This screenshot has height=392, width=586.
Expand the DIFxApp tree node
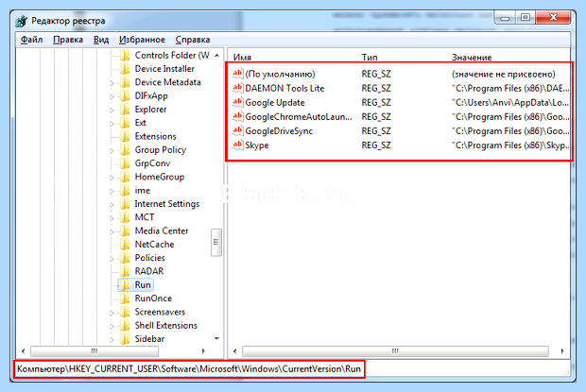pos(112,96)
